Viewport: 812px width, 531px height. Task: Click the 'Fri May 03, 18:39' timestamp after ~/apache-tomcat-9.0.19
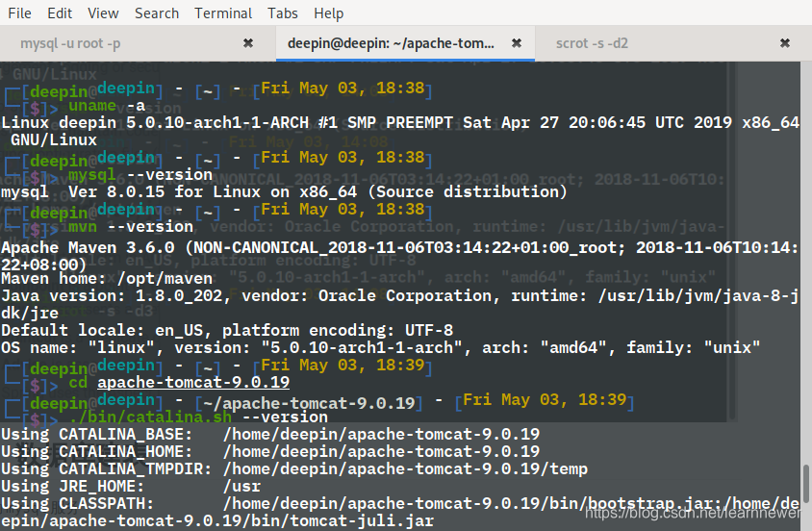545,399
